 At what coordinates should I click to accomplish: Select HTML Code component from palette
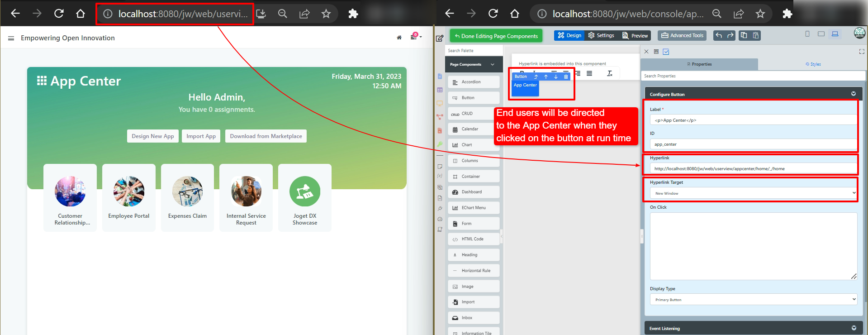pyautogui.click(x=474, y=239)
